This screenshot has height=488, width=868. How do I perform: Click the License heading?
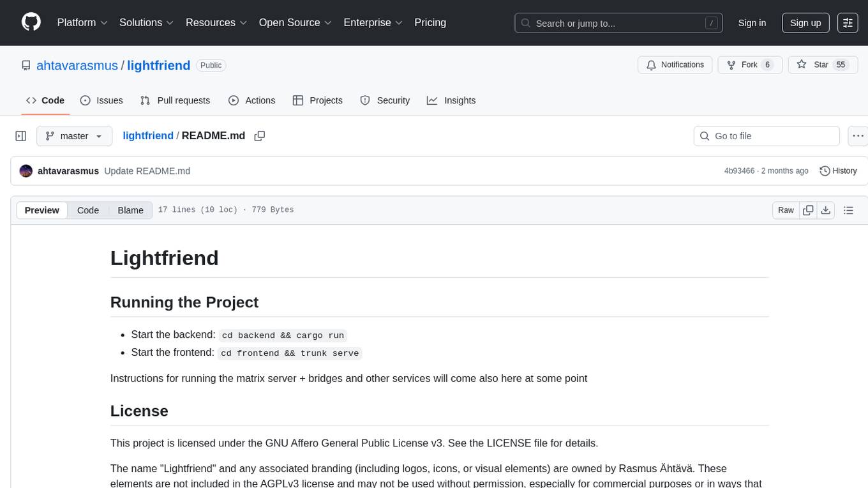pyautogui.click(x=139, y=411)
